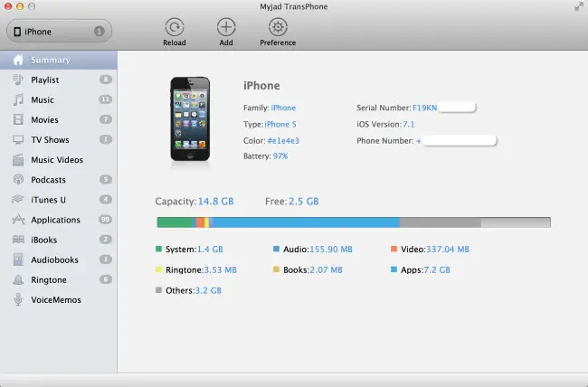Viewport: 588px width, 387px height.
Task: Click the TV Shows monitor icon
Action: 18,139
